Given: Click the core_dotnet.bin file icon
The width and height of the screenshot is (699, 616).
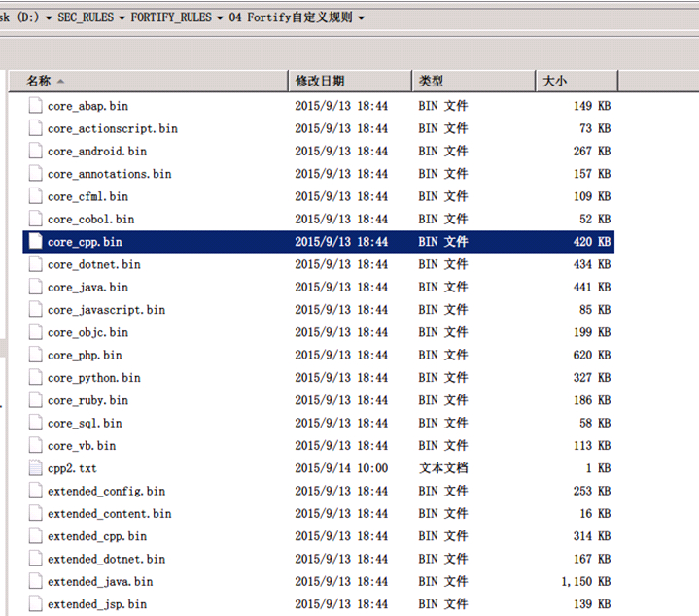Looking at the screenshot, I should click(36, 264).
